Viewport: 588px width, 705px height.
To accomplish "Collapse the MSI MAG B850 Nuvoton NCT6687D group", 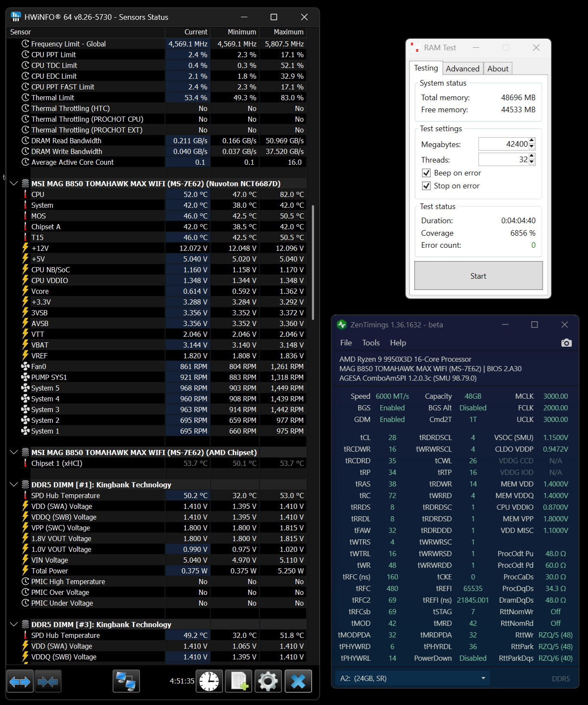I will coord(14,184).
